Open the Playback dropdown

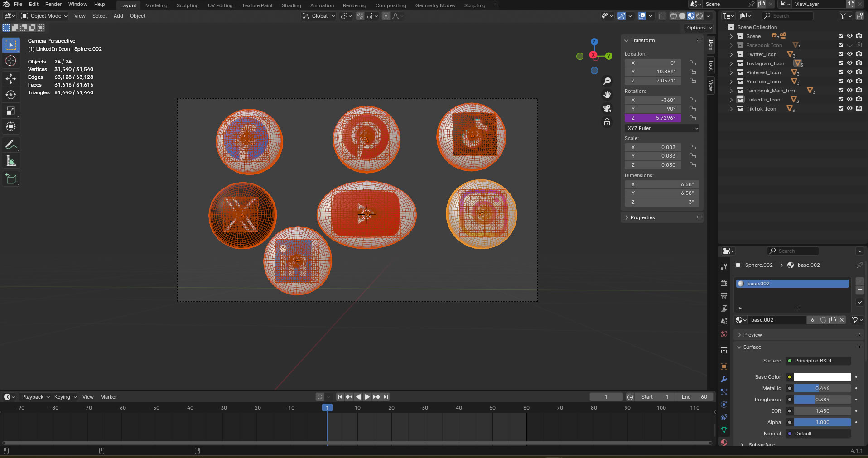click(35, 397)
